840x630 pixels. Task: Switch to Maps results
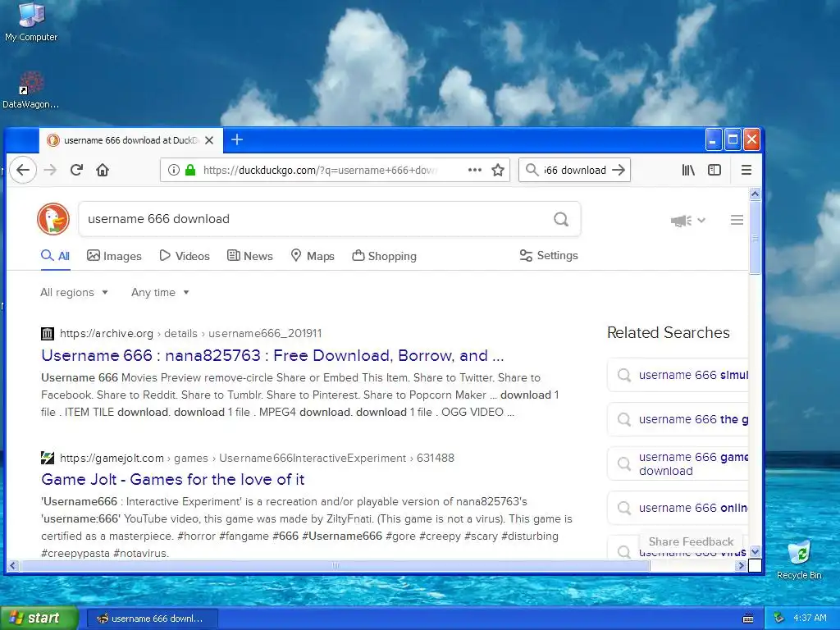[x=313, y=256]
